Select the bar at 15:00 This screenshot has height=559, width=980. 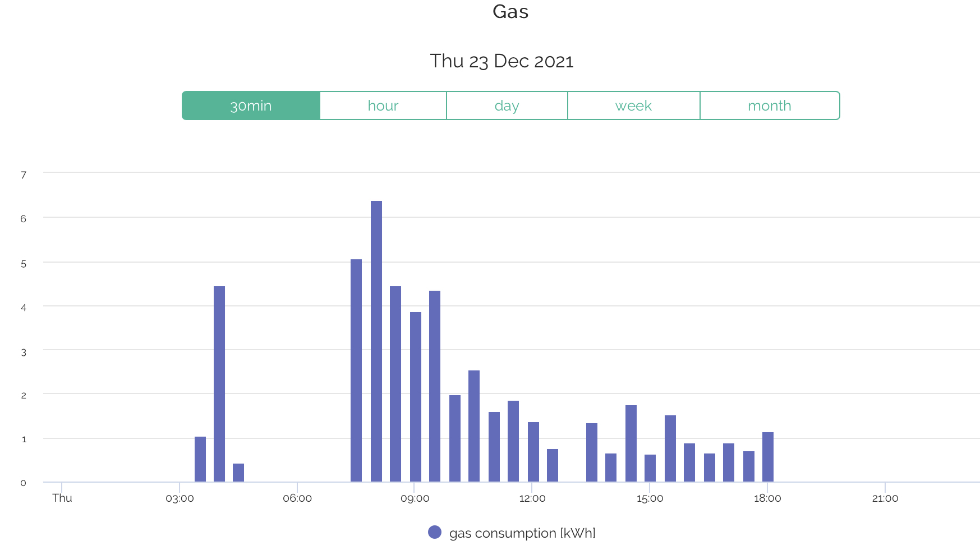(650, 468)
